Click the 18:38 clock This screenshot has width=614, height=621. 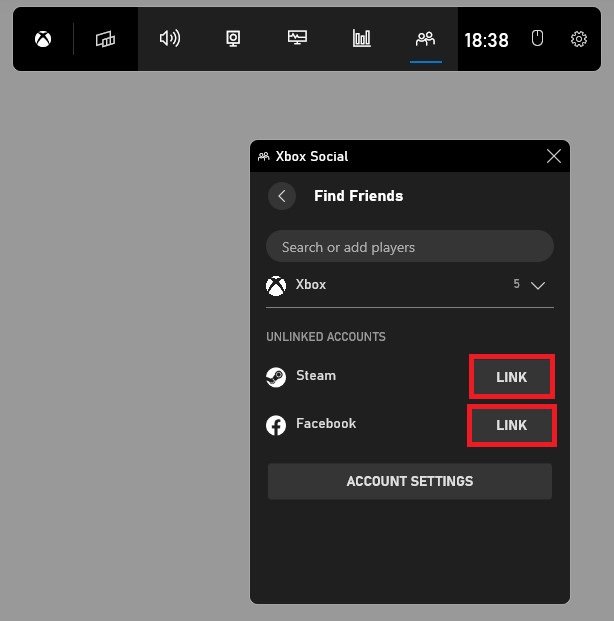(486, 40)
